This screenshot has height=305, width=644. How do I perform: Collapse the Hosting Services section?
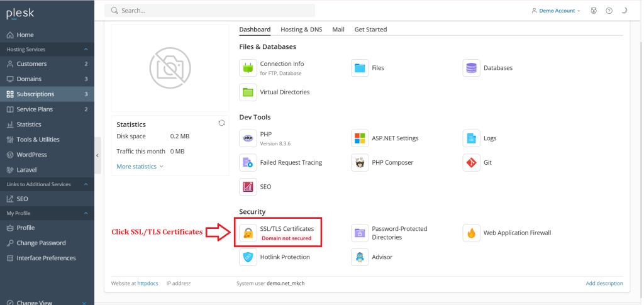coord(86,49)
